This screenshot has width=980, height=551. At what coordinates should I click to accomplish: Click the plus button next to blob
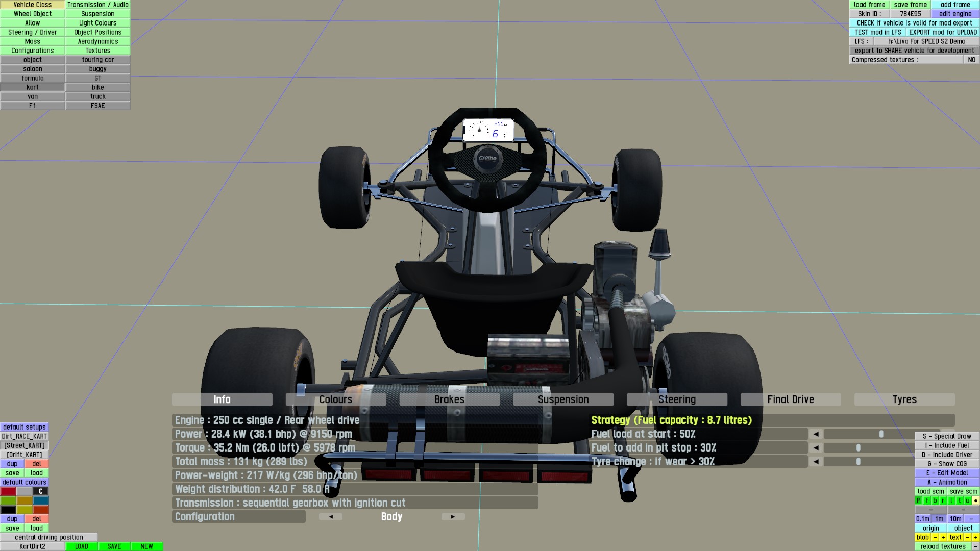[x=943, y=537]
